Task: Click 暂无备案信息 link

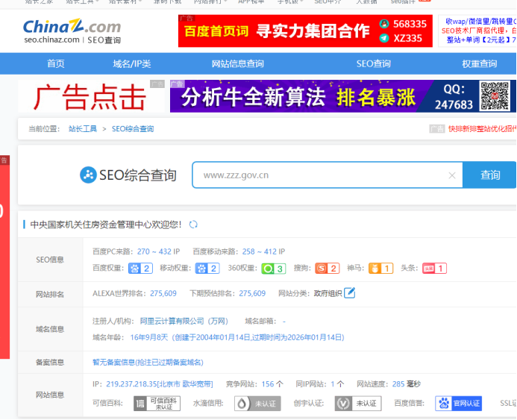Action: click(148, 363)
